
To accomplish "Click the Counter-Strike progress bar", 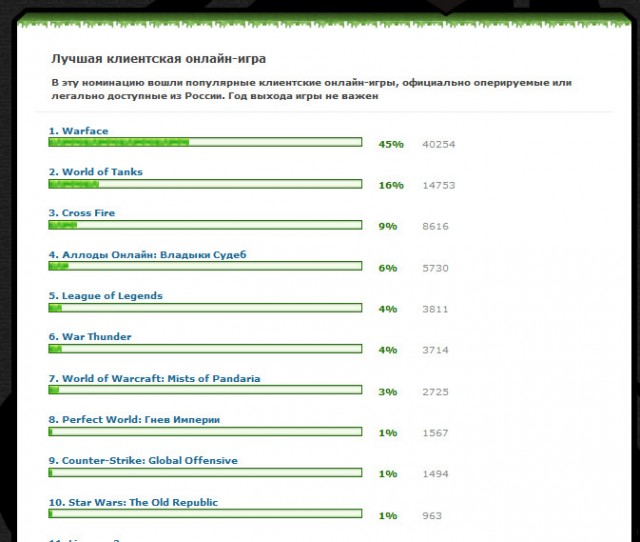I will pyautogui.click(x=205, y=473).
